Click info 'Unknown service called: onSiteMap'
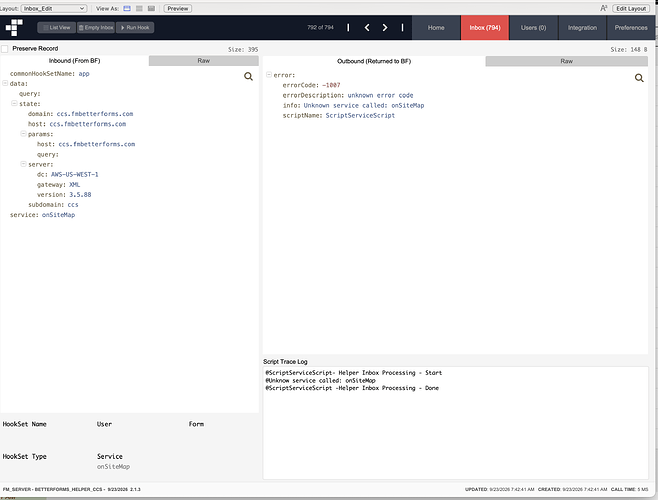This screenshot has height=500, width=658. [x=364, y=105]
